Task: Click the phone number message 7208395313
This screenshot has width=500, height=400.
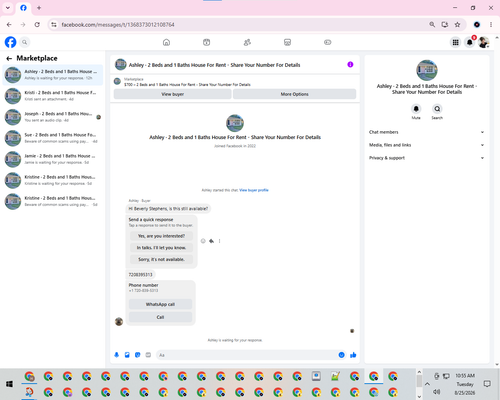Action: 140,275
